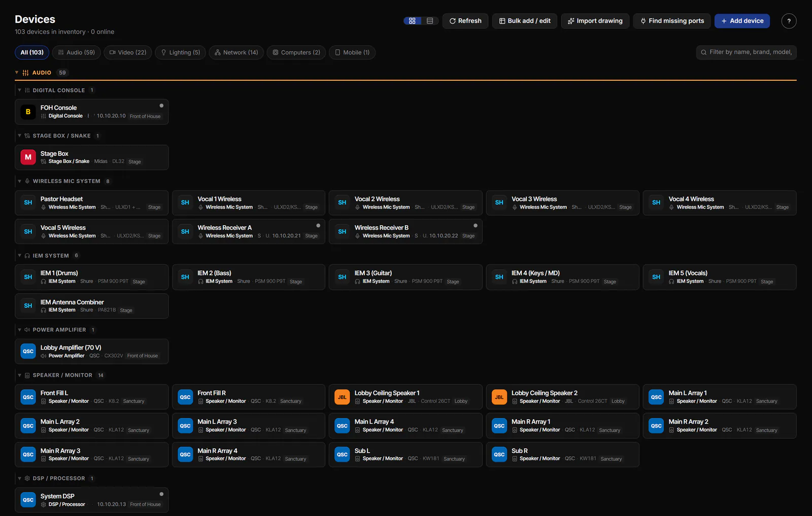Collapse the AUDIO category section
The width and height of the screenshot is (812, 516).
click(x=17, y=73)
